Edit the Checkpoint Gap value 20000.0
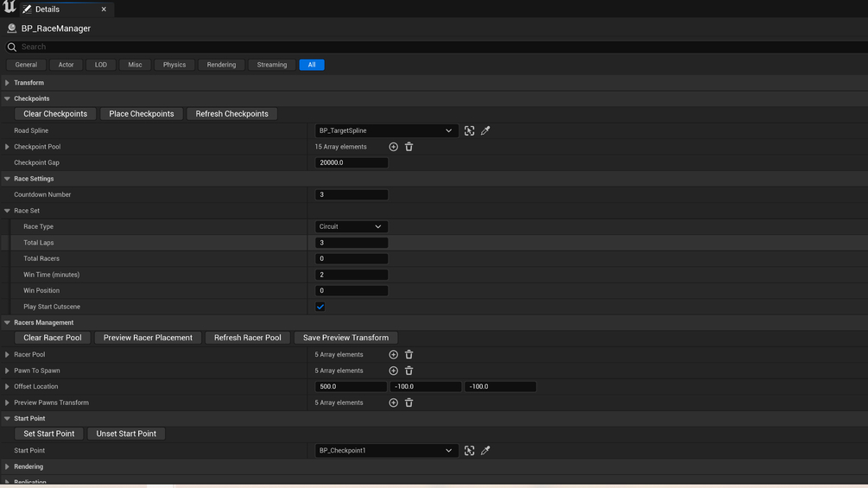Viewport: 868px width, 488px height. [x=352, y=162]
